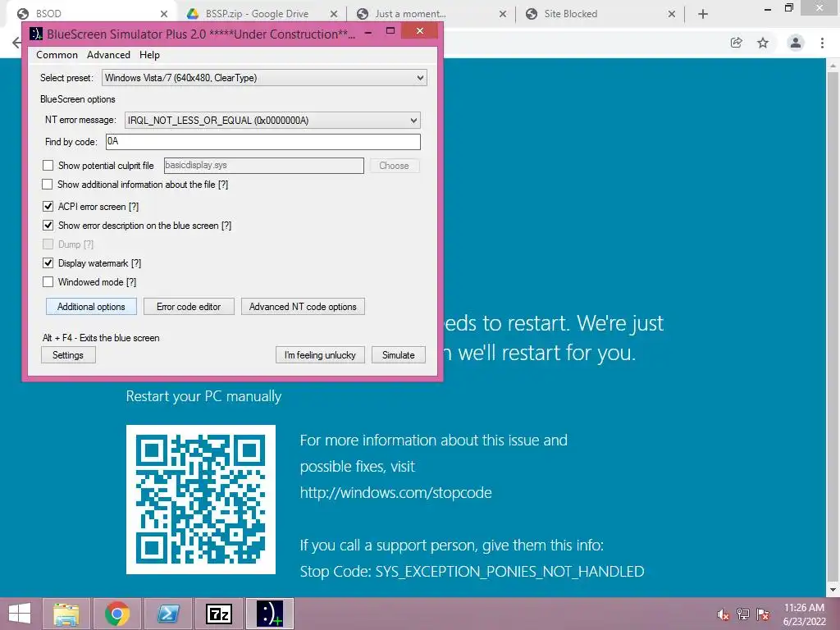This screenshot has width=840, height=630.
Task: Open Advanced NT code options
Action: (303, 307)
